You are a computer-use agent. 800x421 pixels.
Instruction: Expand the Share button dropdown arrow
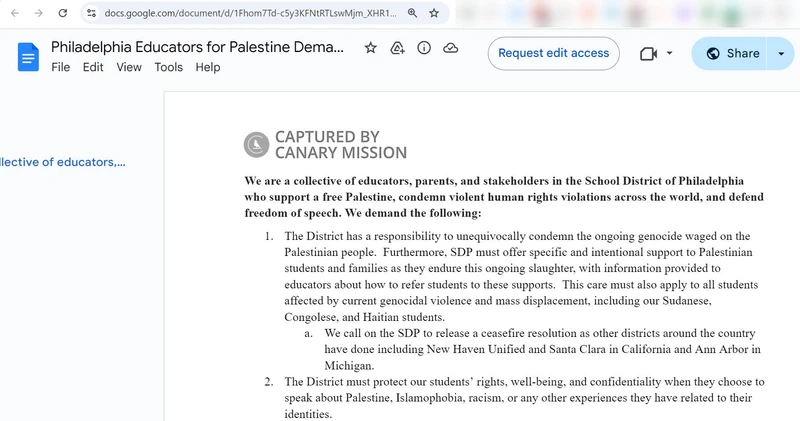780,54
